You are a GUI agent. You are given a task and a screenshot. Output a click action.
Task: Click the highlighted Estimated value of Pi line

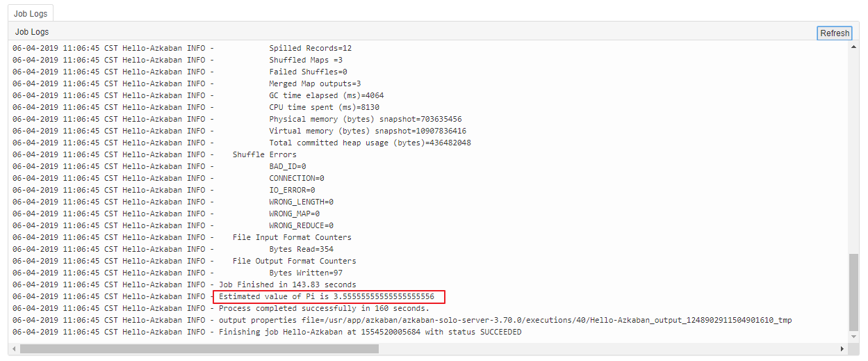(x=327, y=297)
